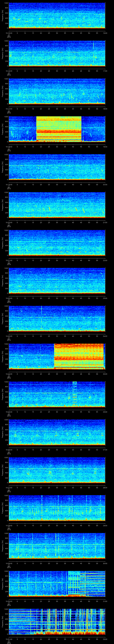Image resolution: width=114 pixels, height=644 pixels.
Task: Click the loud broadband noise block in 19:18 spectrogram
Action: (59, 129)
